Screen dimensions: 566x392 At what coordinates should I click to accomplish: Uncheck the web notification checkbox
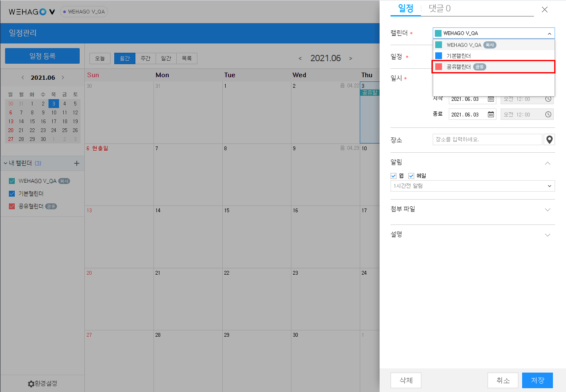coord(394,176)
